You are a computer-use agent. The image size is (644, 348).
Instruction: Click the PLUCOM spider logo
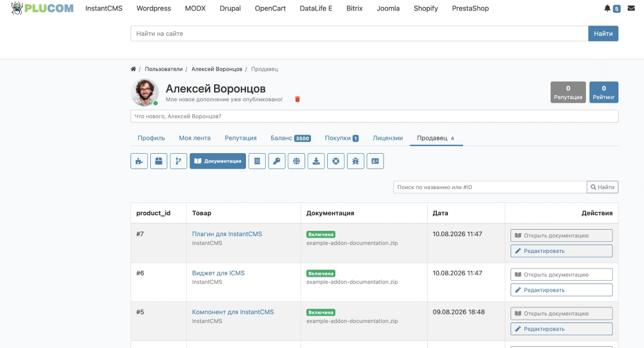(42, 8)
